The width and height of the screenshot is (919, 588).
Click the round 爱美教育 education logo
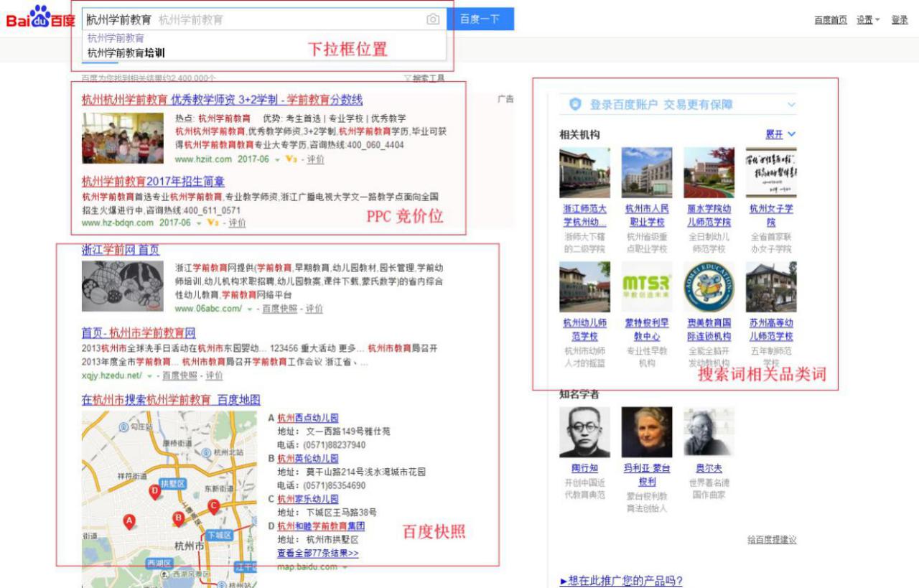[x=709, y=286]
